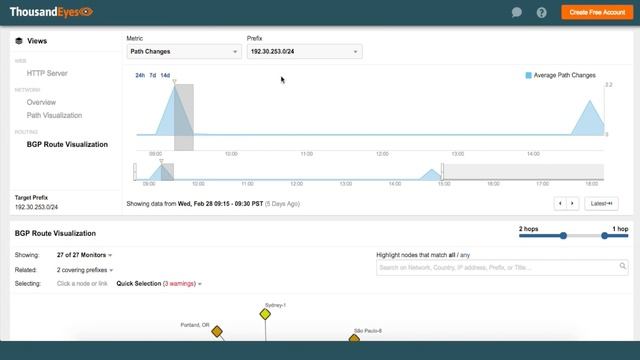Click the Views layers icon

(x=19, y=41)
